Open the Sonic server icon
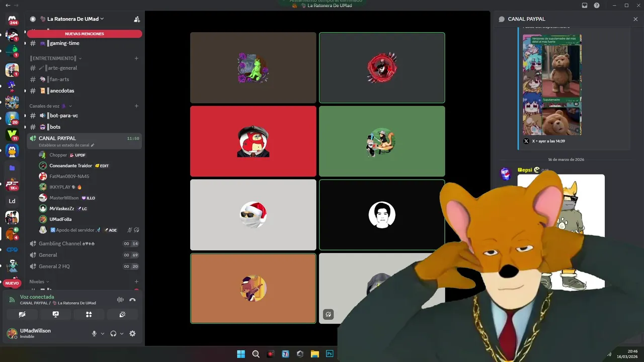The image size is (644, 362). (12, 85)
